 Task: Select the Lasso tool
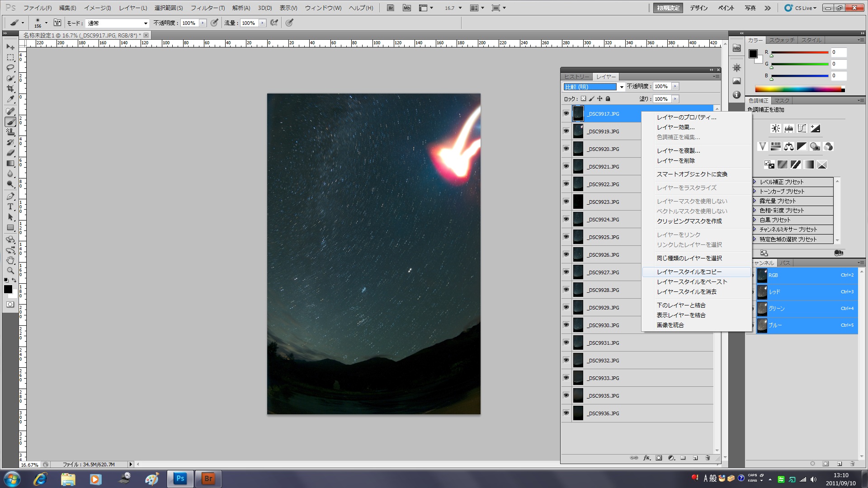coord(10,68)
